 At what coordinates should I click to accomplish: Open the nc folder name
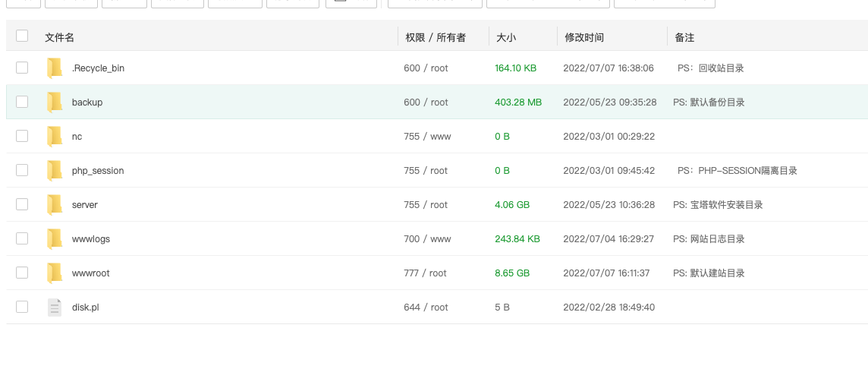77,137
